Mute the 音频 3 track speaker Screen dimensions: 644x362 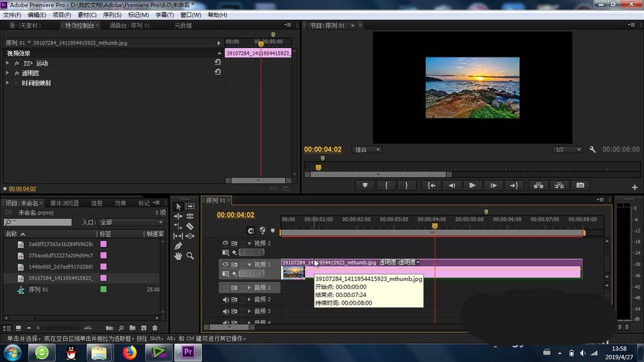point(225,312)
